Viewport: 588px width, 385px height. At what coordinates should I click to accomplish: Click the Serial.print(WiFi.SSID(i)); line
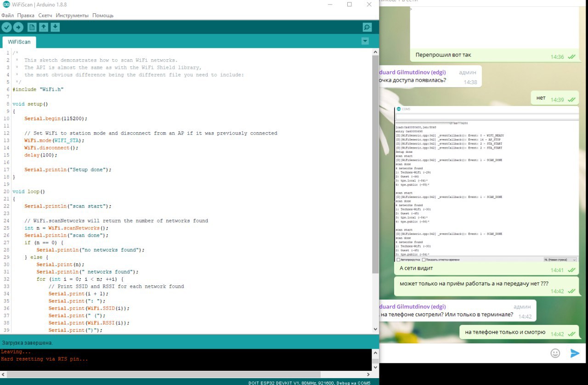(89, 308)
